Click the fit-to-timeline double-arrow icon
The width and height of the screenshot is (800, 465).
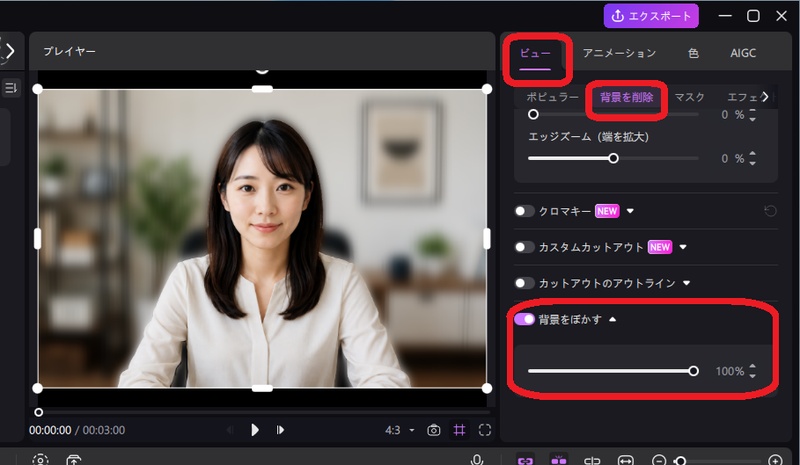(626, 460)
